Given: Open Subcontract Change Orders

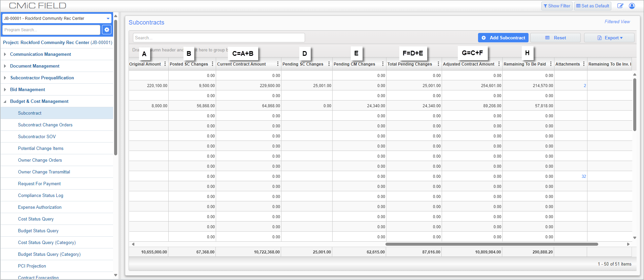Looking at the screenshot, I should pos(45,125).
